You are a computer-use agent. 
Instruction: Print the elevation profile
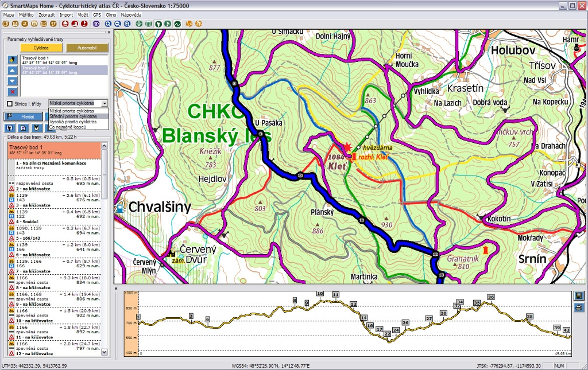pos(579,308)
